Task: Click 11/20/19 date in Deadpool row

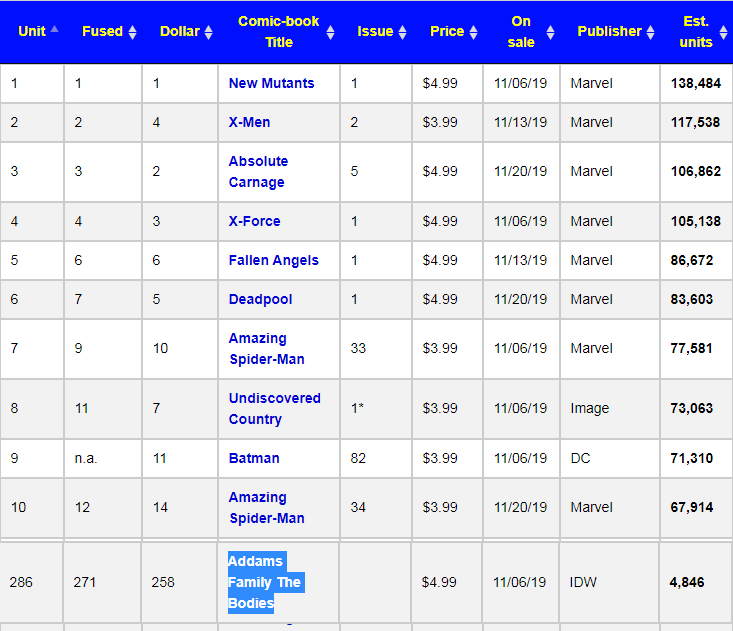Action: pos(520,299)
